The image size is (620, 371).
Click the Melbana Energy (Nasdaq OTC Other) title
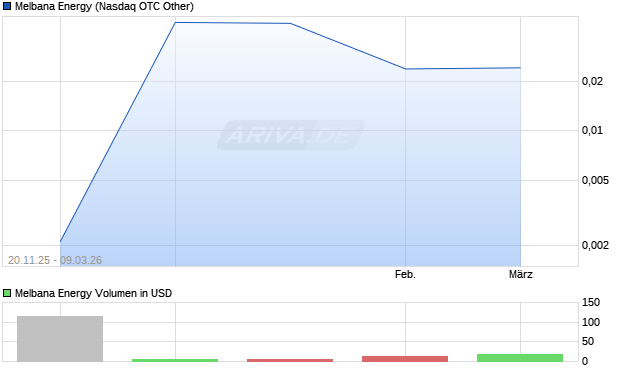point(104,6)
